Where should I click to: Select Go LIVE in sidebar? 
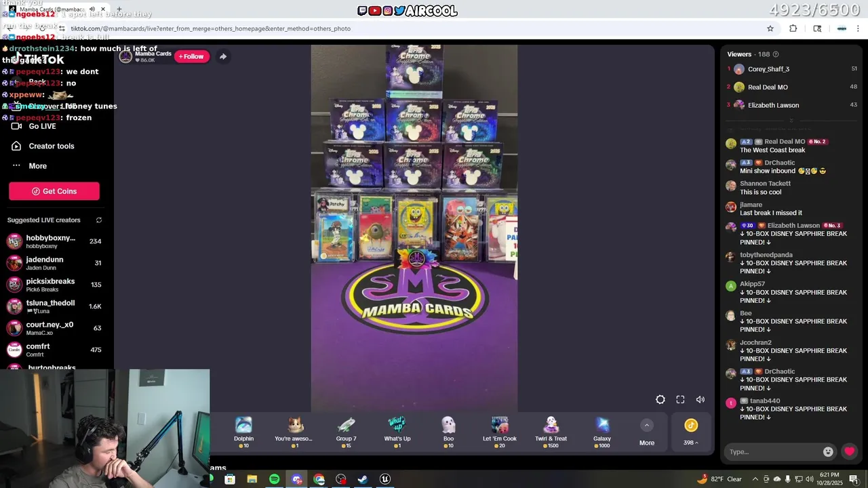[x=42, y=126]
